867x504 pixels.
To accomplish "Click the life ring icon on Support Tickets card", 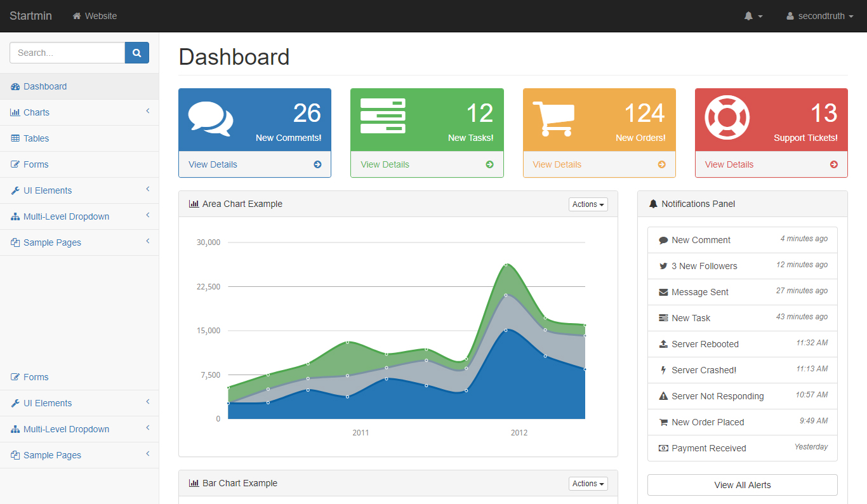I will 727,117.
